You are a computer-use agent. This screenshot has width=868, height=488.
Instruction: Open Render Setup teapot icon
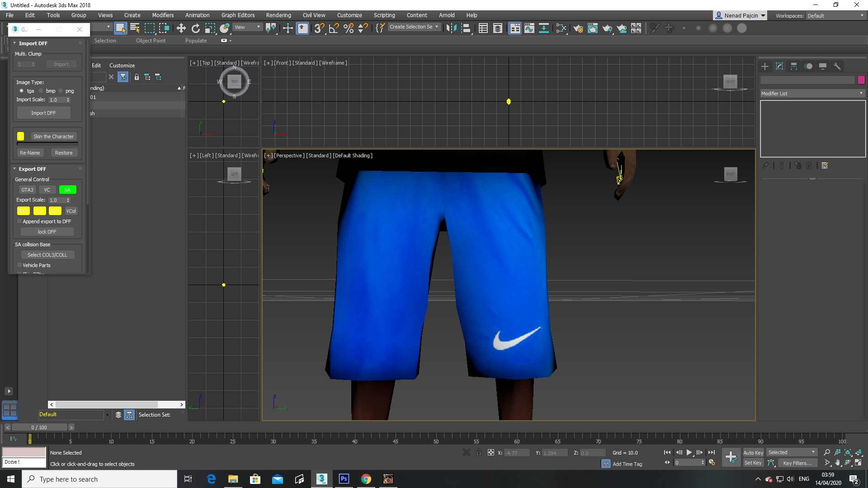(x=578, y=28)
